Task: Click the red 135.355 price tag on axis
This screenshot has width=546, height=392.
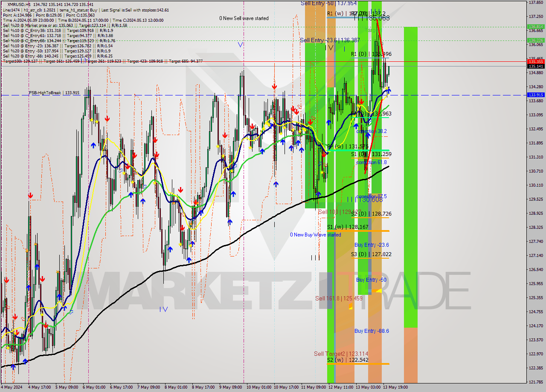Action: (x=536, y=62)
